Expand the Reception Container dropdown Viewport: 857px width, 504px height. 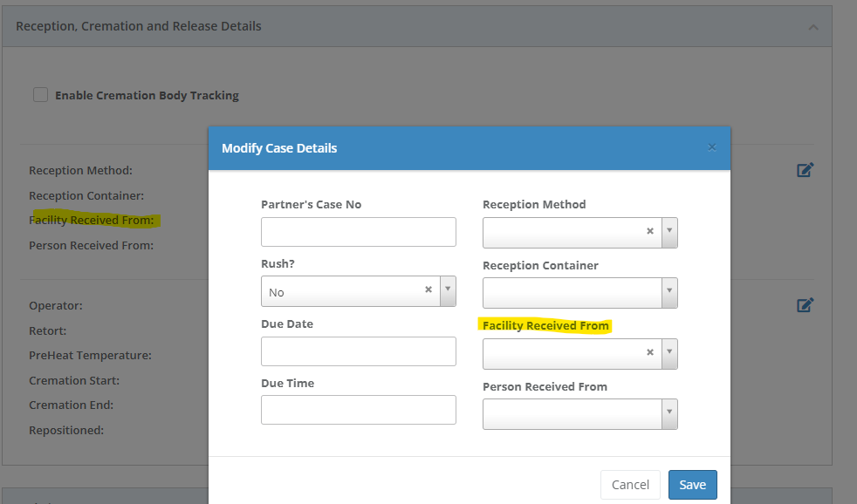tap(669, 292)
